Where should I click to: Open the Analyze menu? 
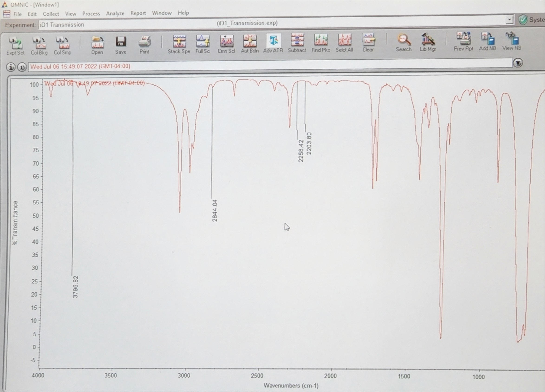pyautogui.click(x=115, y=13)
